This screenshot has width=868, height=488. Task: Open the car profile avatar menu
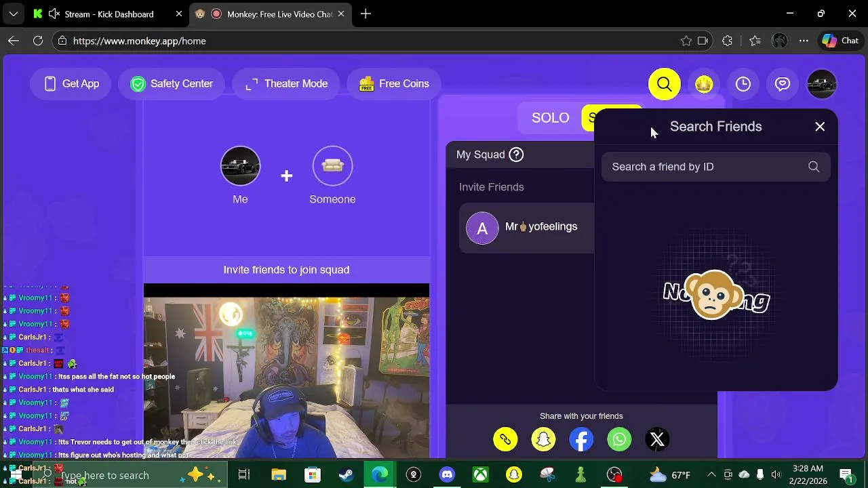point(822,84)
